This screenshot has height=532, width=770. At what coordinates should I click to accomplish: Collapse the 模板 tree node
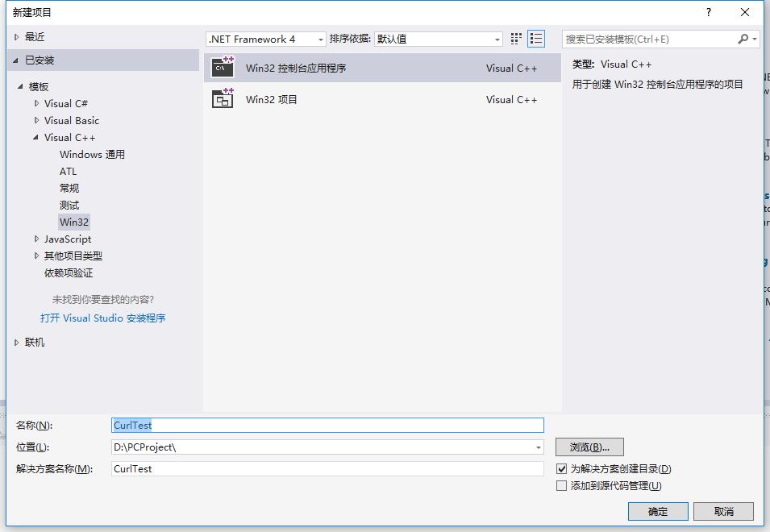[20, 86]
